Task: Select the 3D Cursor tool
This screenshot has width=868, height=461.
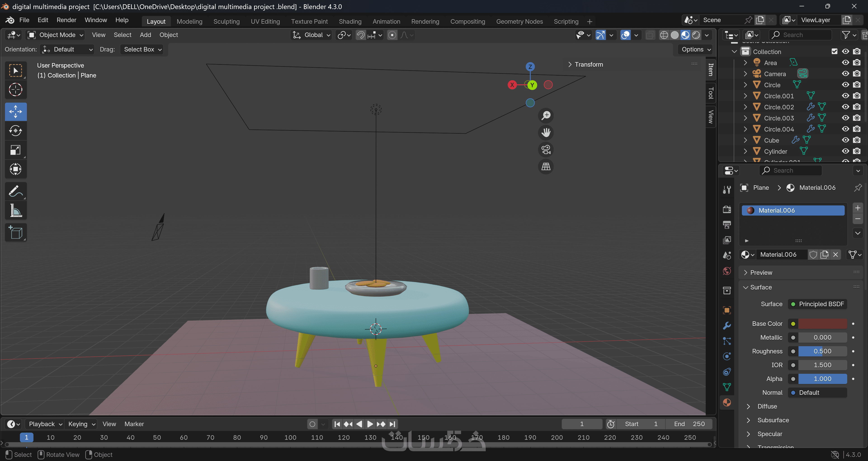Action: (x=16, y=90)
